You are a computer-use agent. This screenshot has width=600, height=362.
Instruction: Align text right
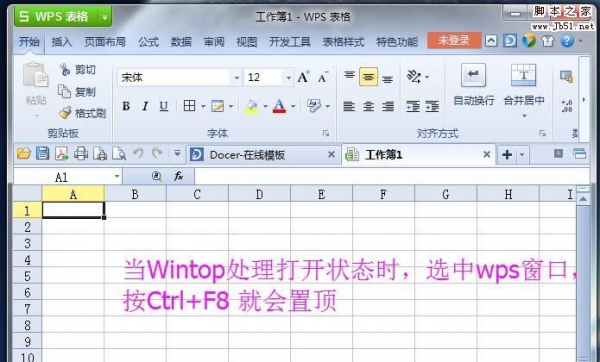coord(388,106)
